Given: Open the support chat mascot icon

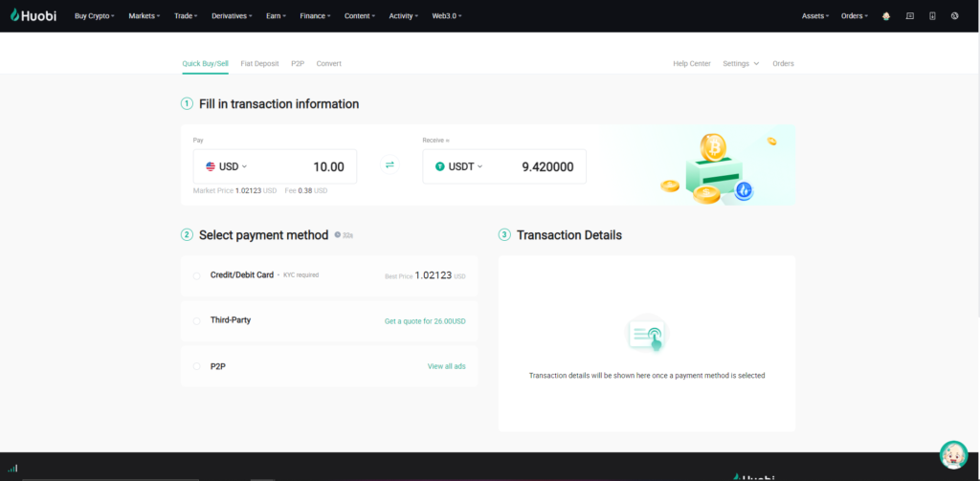Looking at the screenshot, I should (953, 454).
